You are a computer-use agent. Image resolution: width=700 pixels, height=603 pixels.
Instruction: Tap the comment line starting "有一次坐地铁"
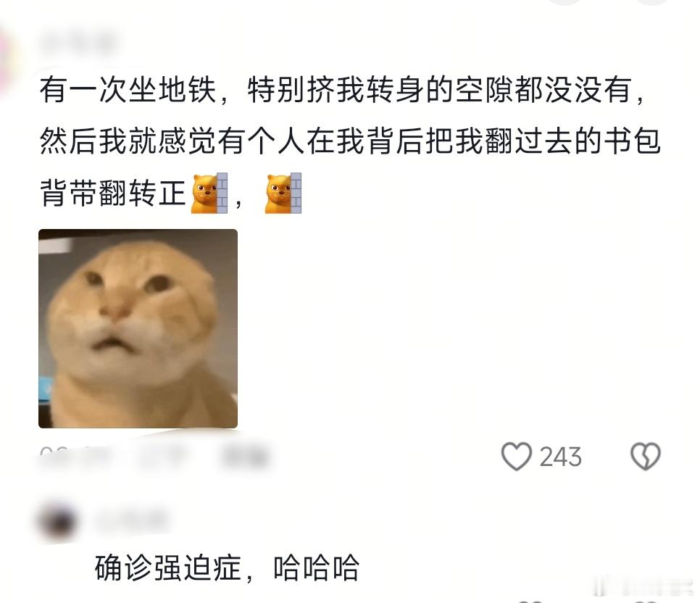point(342,90)
